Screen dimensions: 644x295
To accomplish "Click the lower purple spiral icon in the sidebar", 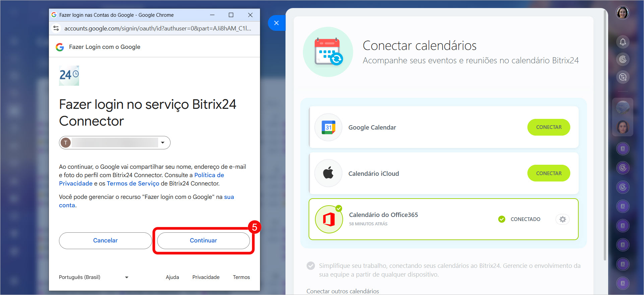I will [x=623, y=187].
